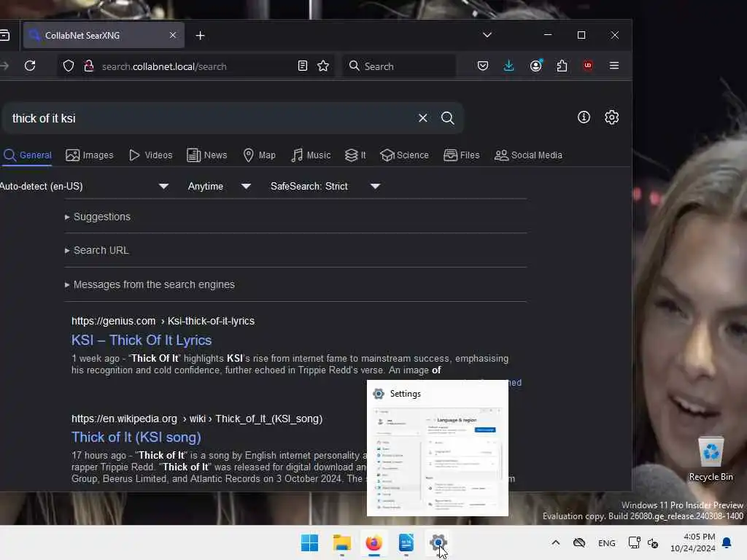Viewport: 747px width, 560px height.
Task: Open SearXNG preferences gear icon
Action: point(612,117)
